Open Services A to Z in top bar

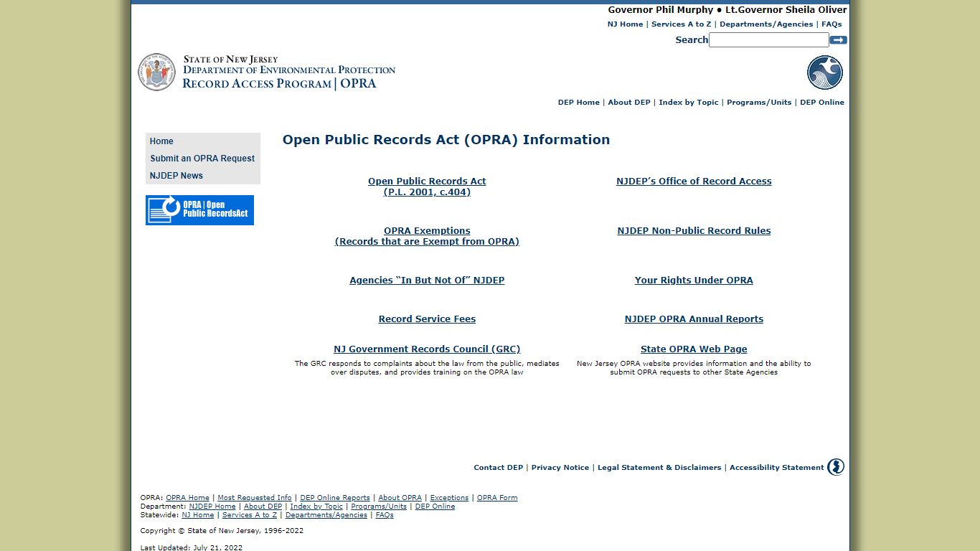coord(681,24)
